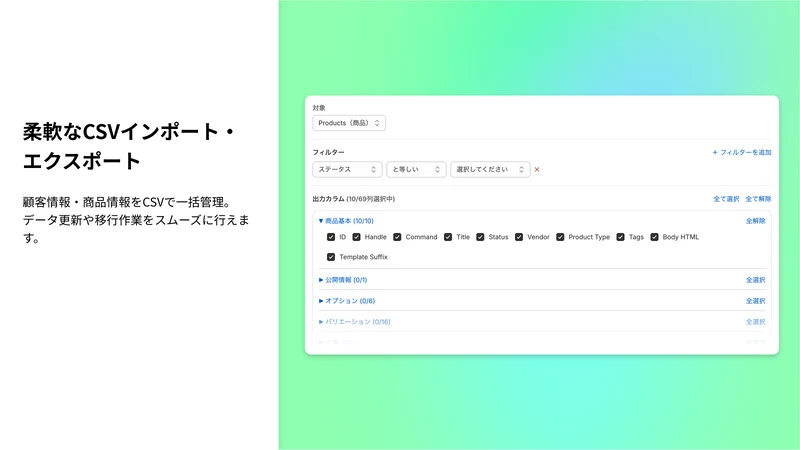Uncheck the Vendor checkbox
This screenshot has height=450, width=800.
point(519,237)
